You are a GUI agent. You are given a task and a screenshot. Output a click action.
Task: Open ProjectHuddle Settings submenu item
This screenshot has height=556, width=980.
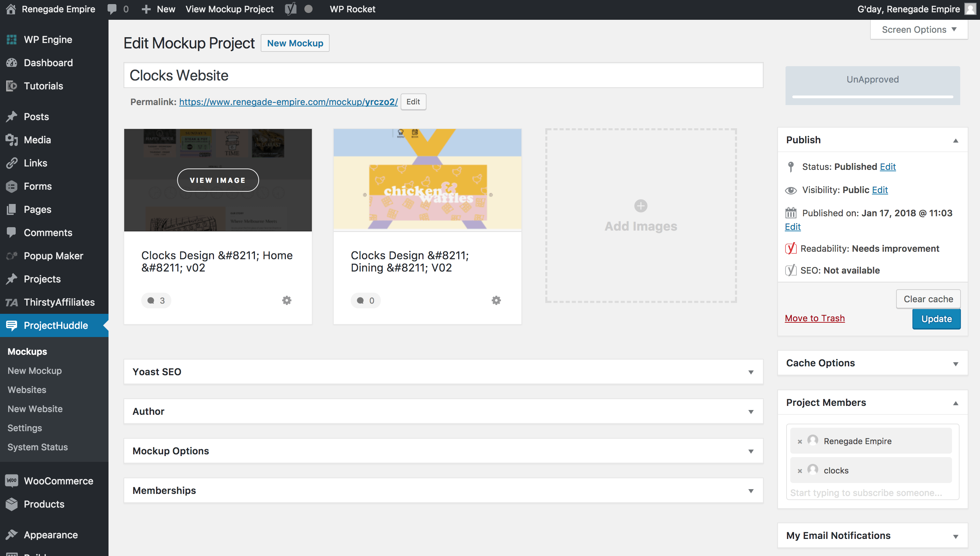point(25,428)
